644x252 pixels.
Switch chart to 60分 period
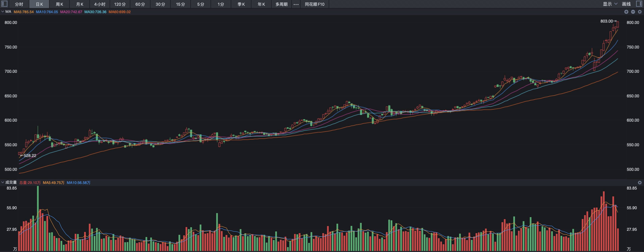tap(140, 4)
